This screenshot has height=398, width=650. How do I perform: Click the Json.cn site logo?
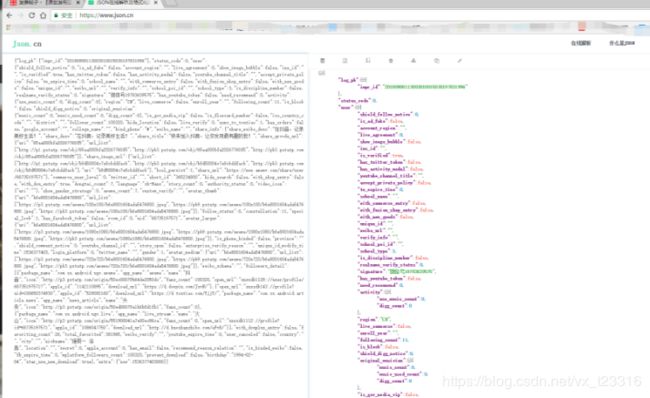click(x=27, y=44)
